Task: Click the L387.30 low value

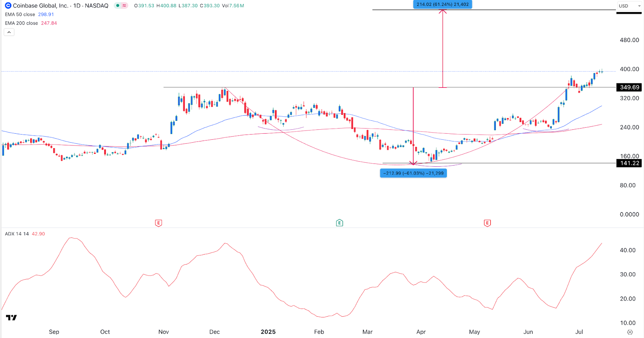Action: pos(188,6)
